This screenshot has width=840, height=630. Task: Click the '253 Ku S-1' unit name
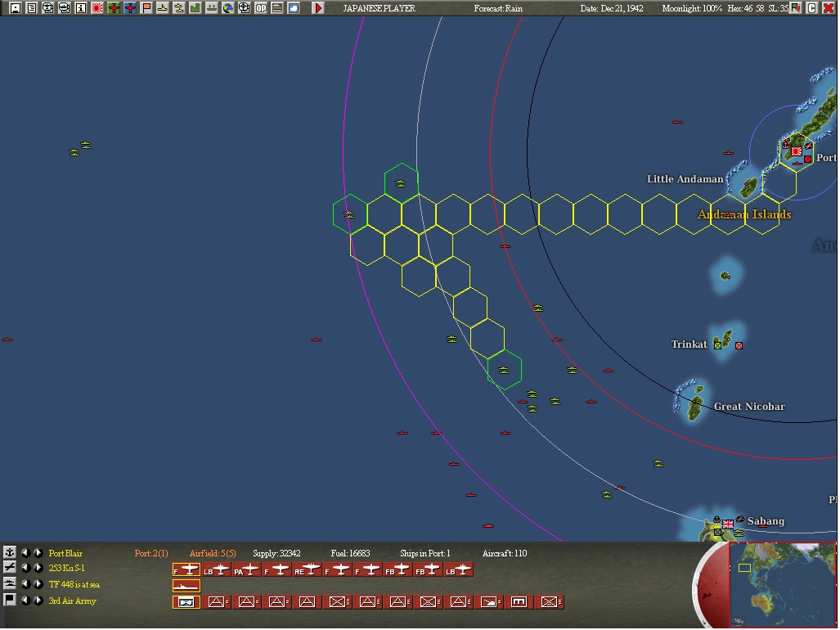66,568
